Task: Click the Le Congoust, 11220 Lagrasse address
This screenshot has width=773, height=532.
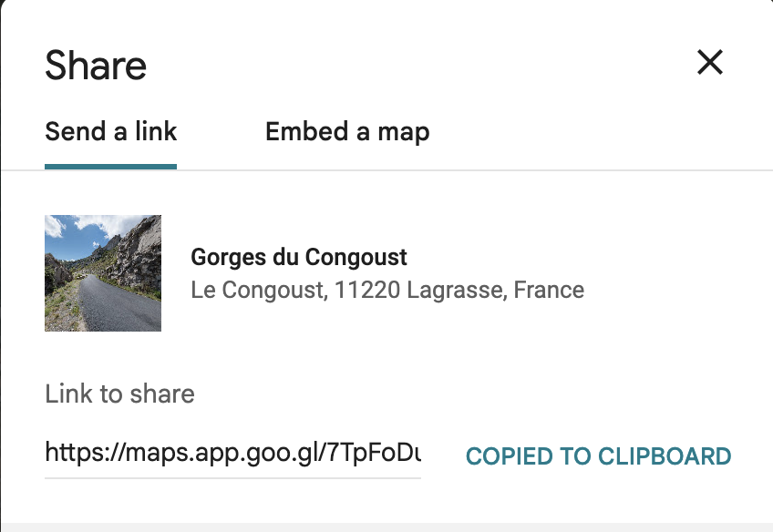Action: click(x=387, y=290)
